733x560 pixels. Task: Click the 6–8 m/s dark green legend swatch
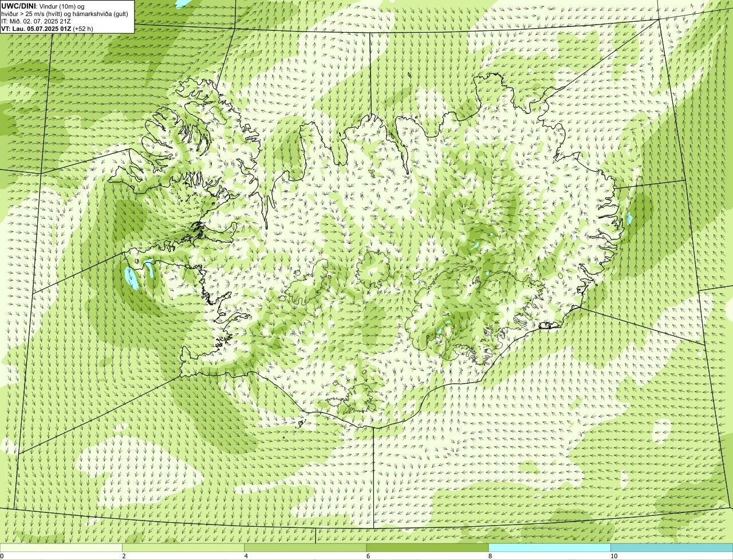428,548
